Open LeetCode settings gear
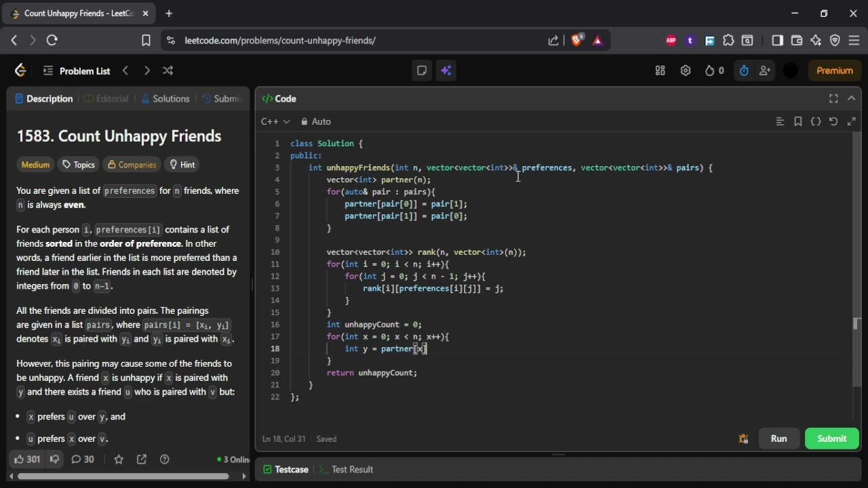The height and width of the screenshot is (488, 868). pyautogui.click(x=686, y=70)
